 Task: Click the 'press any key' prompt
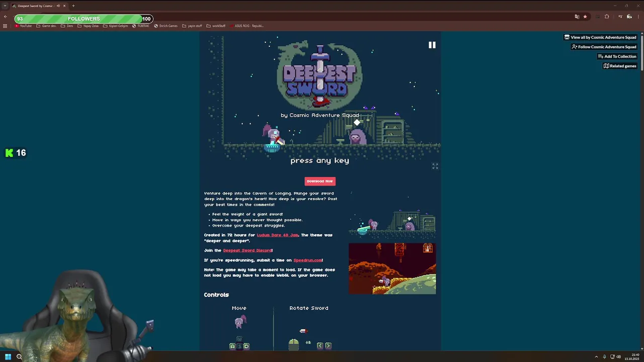319,161
